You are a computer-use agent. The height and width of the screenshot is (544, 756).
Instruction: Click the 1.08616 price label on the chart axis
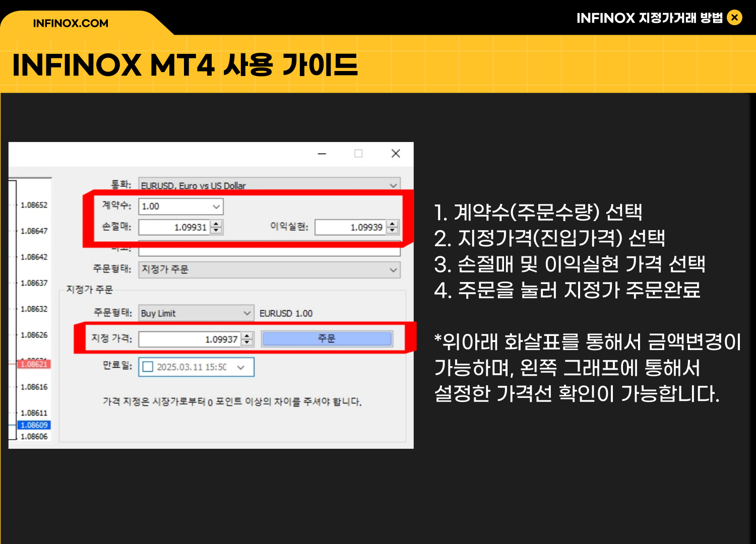click(x=34, y=387)
